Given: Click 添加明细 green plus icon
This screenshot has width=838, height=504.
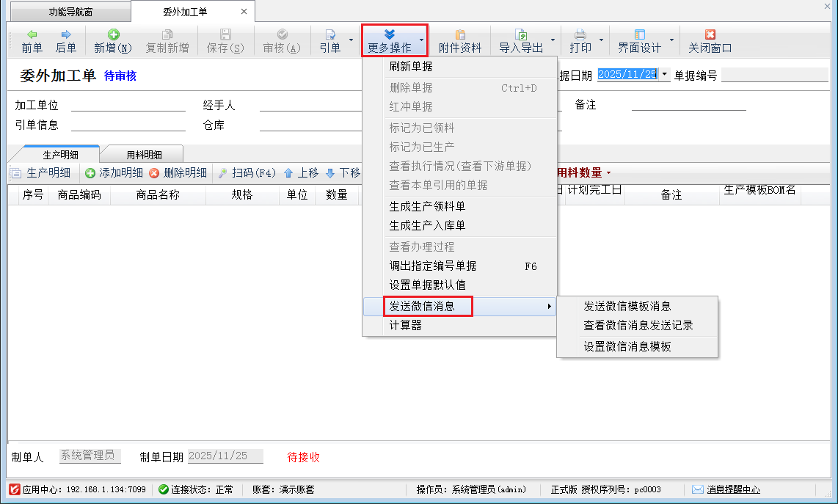Looking at the screenshot, I should [x=90, y=173].
